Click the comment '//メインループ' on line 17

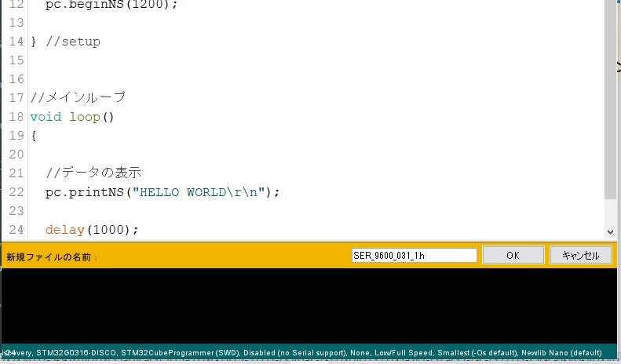point(78,97)
